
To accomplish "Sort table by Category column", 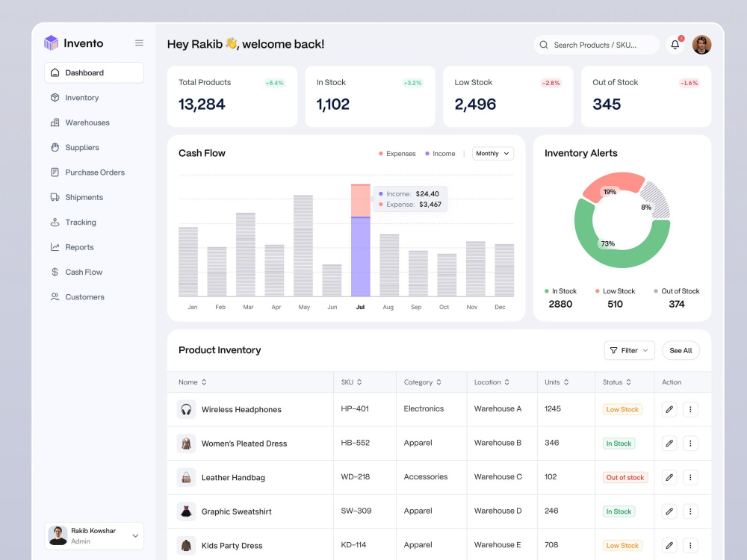I will pos(423,382).
